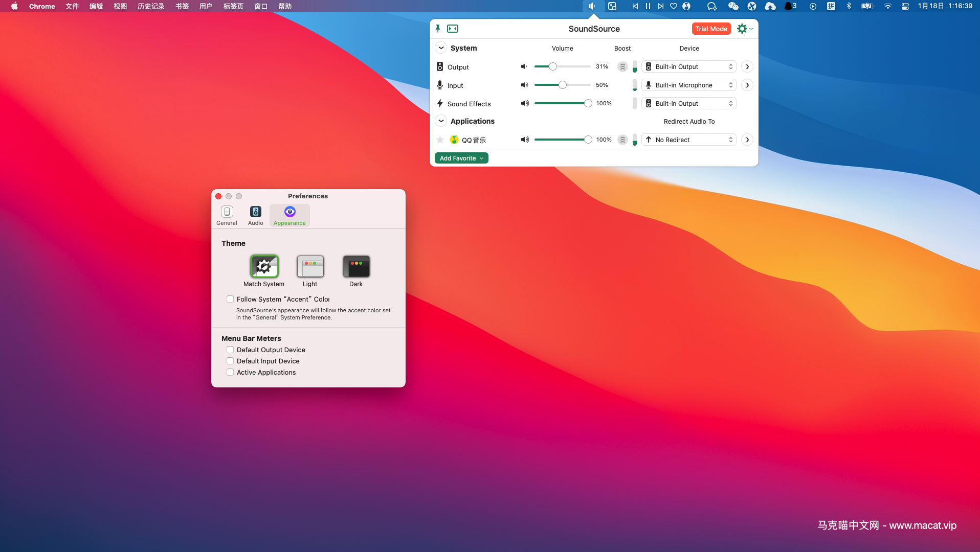
Task: Click the Input volume slider handle
Action: coord(563,85)
